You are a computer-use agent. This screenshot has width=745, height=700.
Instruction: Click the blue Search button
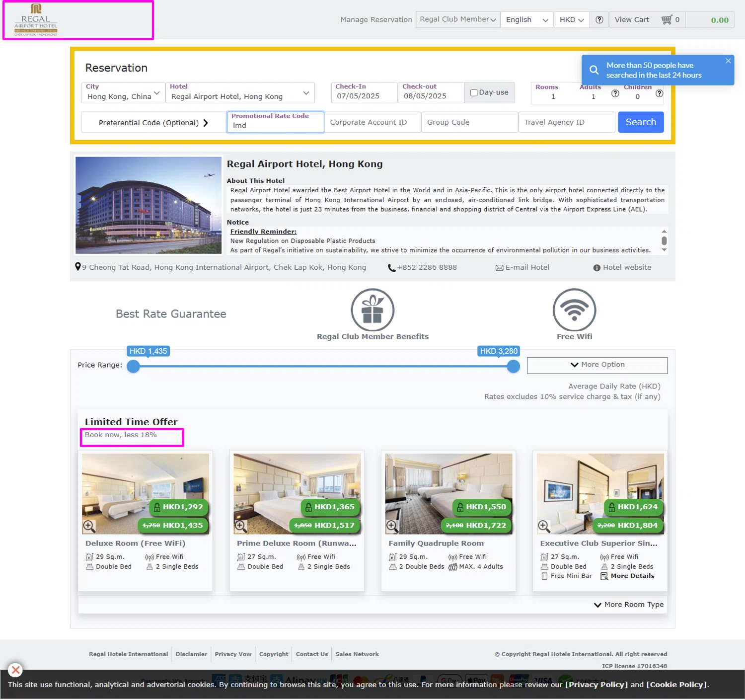[641, 122]
